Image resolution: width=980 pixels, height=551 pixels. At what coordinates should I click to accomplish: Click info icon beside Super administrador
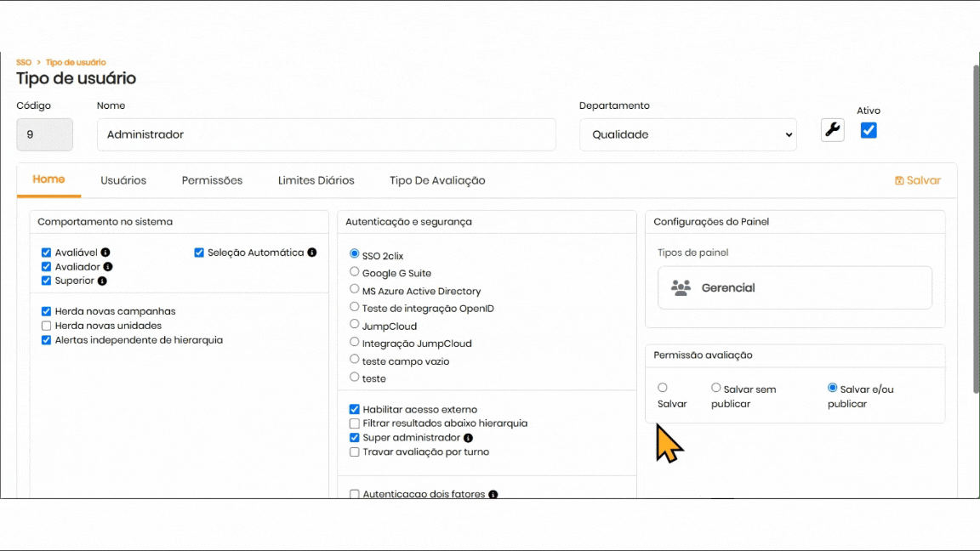[468, 438]
